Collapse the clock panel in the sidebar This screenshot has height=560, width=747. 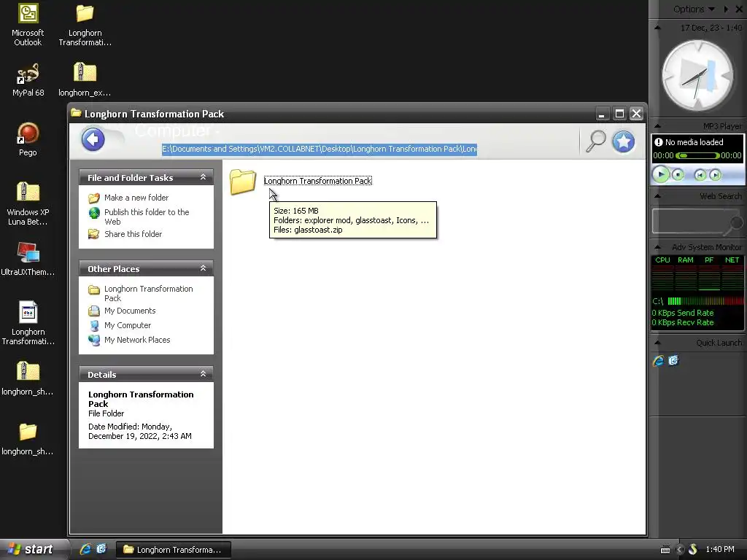pyautogui.click(x=657, y=28)
